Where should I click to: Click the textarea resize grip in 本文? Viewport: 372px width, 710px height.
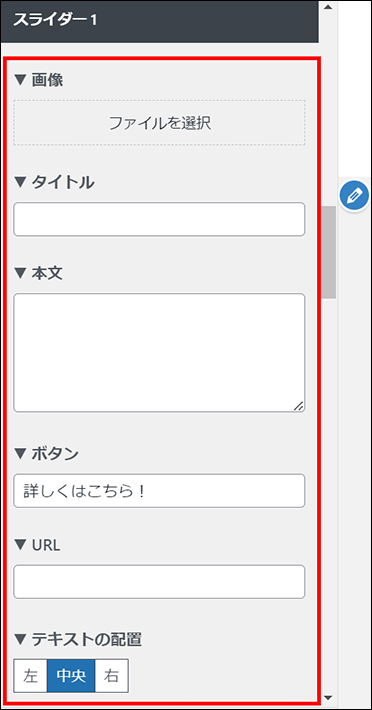(x=298, y=406)
